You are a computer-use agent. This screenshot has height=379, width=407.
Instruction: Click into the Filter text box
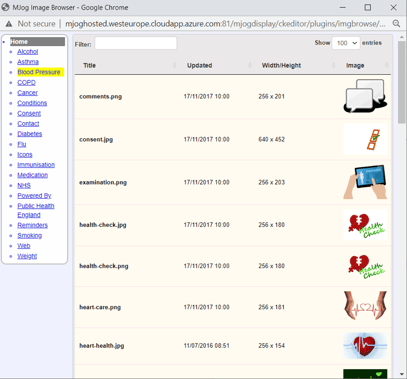coord(136,43)
